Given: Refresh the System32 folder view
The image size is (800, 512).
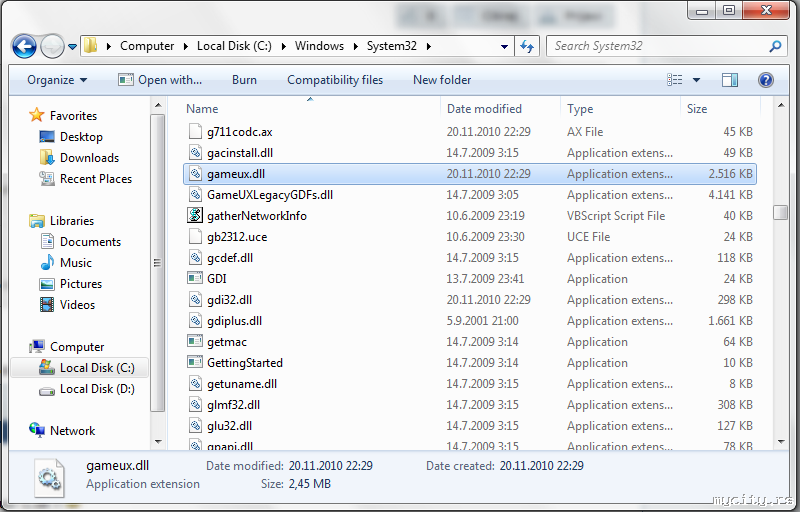Looking at the screenshot, I should 527,46.
